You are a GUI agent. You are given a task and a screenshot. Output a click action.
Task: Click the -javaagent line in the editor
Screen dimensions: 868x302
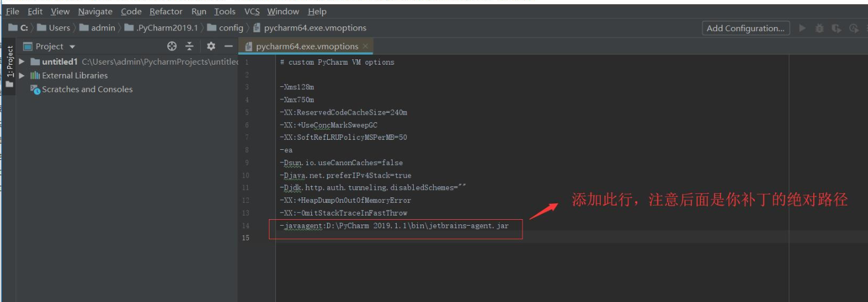(x=394, y=226)
